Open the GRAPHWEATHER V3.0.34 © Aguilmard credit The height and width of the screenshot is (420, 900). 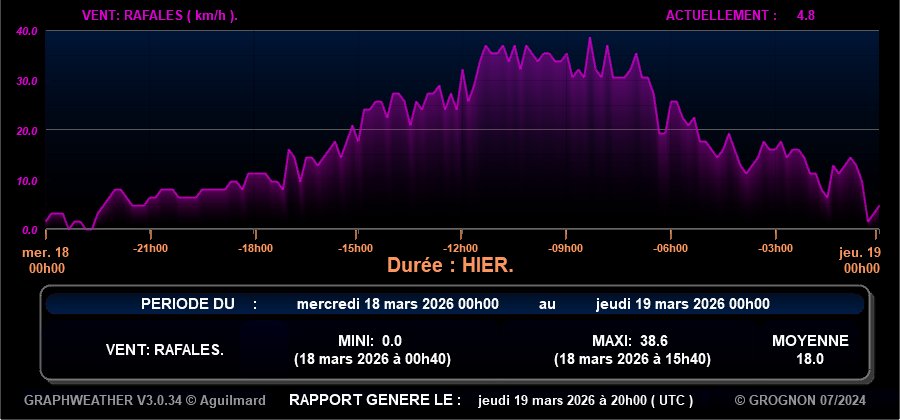pos(145,400)
